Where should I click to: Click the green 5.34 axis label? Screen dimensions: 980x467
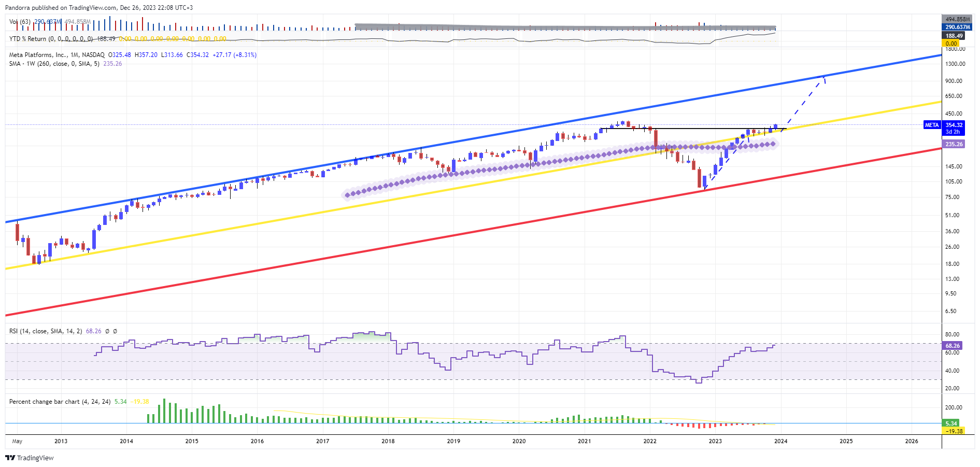click(x=950, y=423)
